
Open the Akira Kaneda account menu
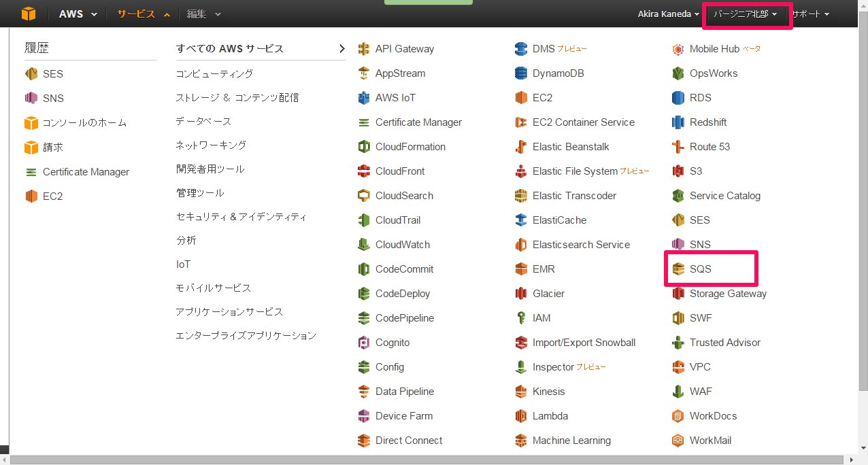coord(668,14)
